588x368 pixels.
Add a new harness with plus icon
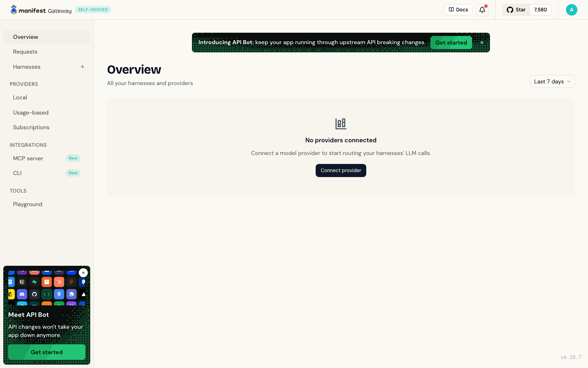82,67
